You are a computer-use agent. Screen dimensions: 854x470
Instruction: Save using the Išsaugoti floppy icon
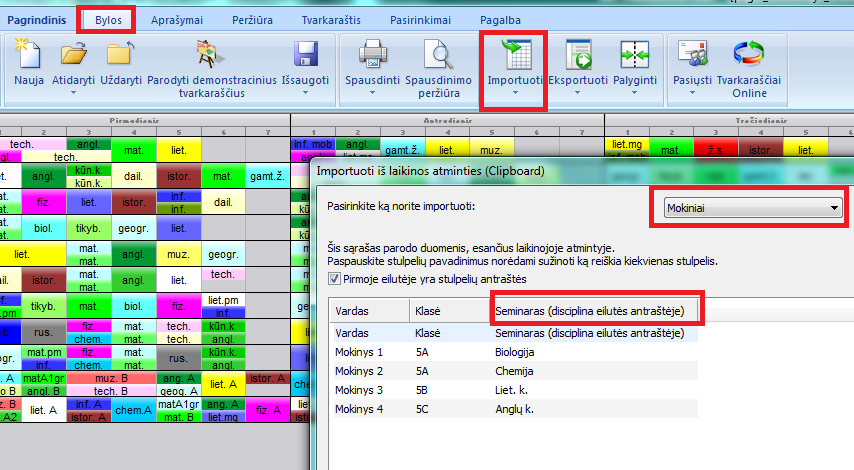304,56
